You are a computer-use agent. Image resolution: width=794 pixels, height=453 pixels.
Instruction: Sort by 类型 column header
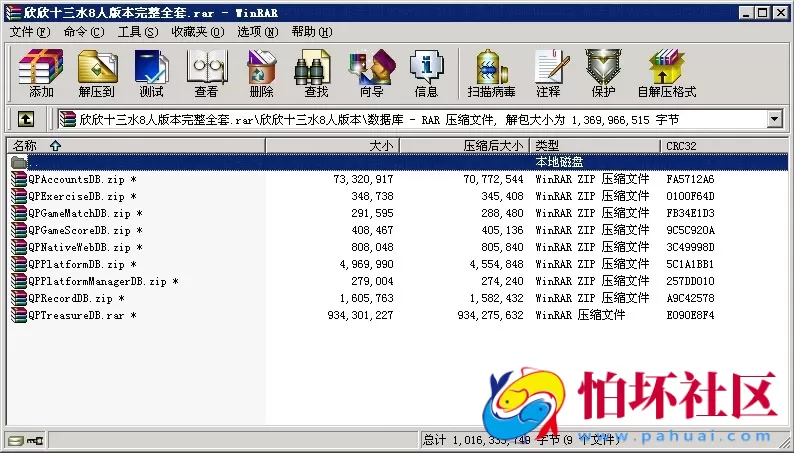(x=595, y=146)
